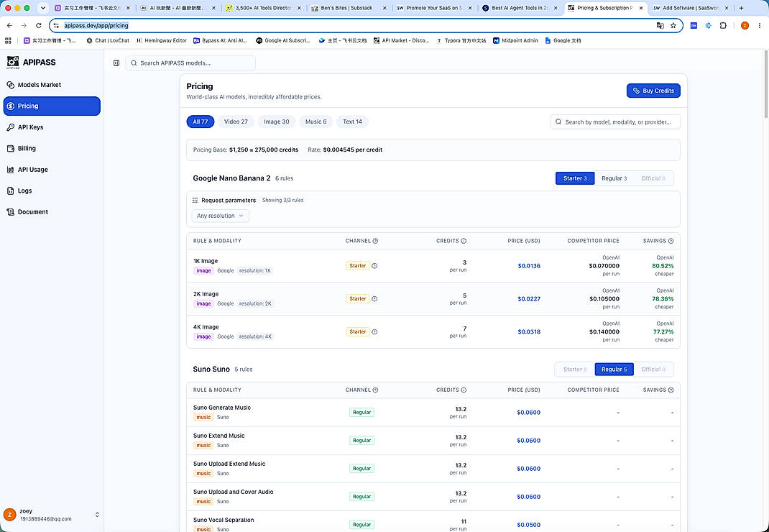Click info icon next to CREDITS header
This screenshot has width=769, height=532.
[464, 241]
